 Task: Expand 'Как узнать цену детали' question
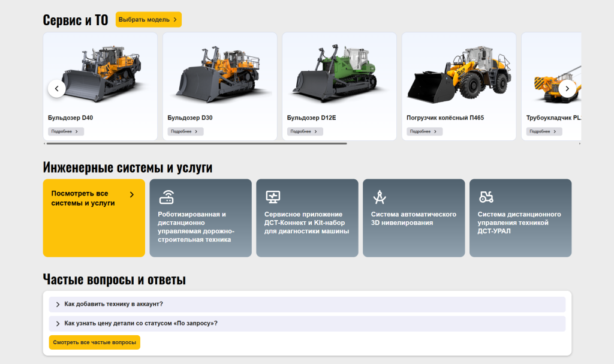point(307,324)
